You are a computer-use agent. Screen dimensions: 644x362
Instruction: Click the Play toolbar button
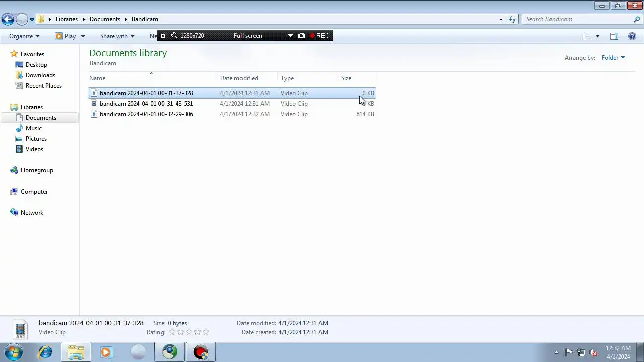(x=66, y=36)
